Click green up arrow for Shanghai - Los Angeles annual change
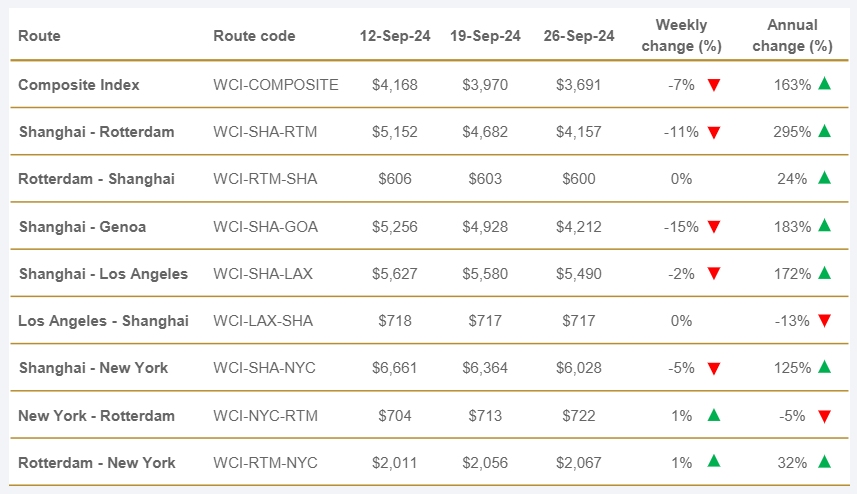The height and width of the screenshot is (494, 857). [824, 272]
